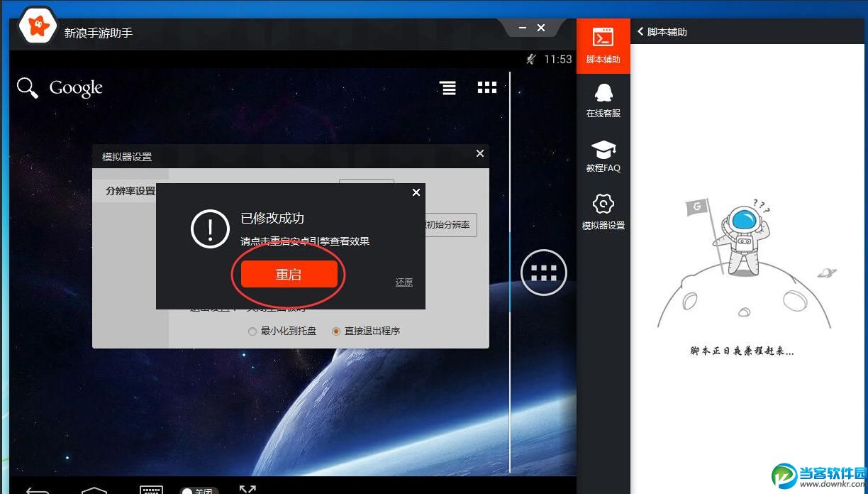This screenshot has height=494, width=868.
Task: Minimize the 新浪手游助手 window
Action: [x=523, y=28]
